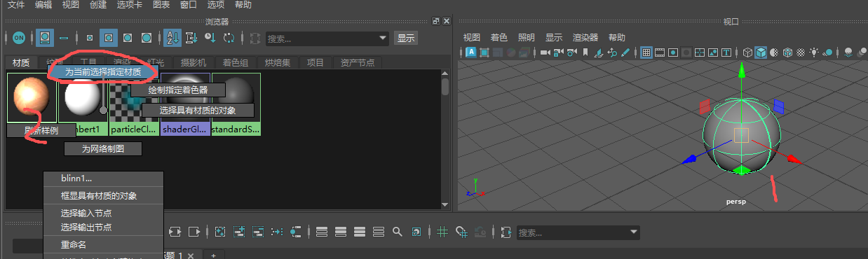Select small swatch size in browser

89,38
